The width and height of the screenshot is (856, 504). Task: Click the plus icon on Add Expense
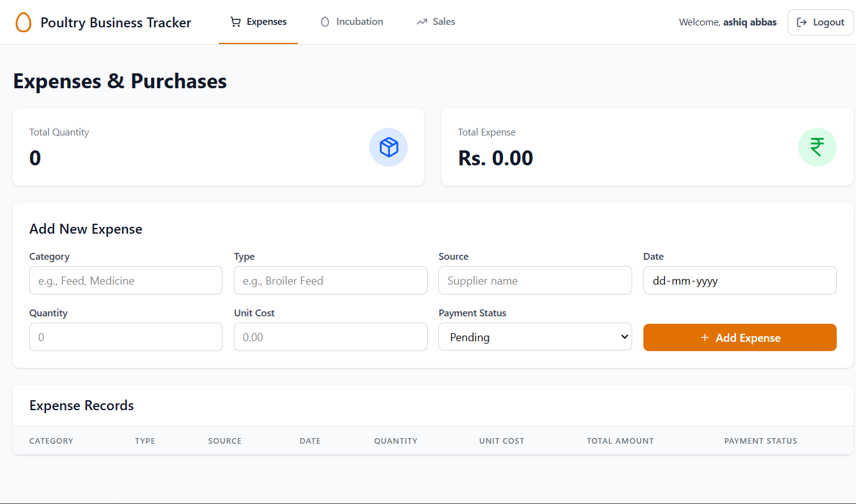[705, 337]
